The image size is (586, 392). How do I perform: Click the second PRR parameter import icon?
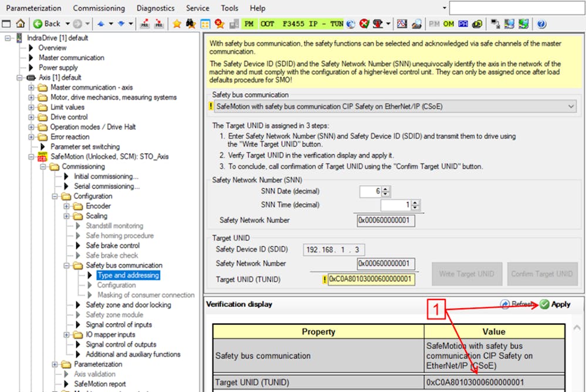[159, 24]
